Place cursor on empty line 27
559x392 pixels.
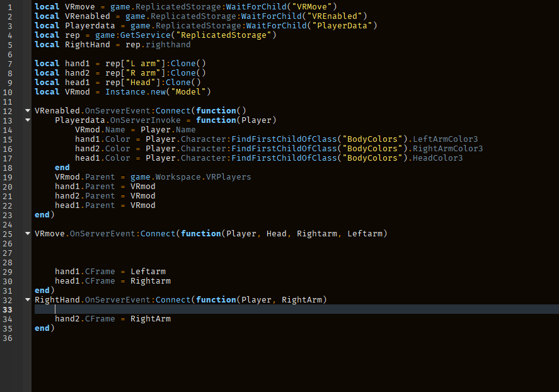point(189,253)
